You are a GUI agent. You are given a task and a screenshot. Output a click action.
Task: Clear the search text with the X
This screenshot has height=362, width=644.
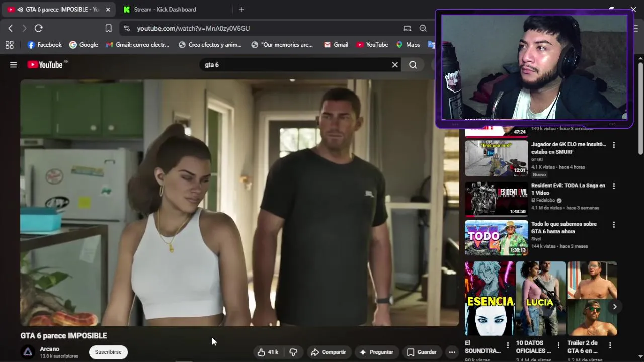(395, 65)
